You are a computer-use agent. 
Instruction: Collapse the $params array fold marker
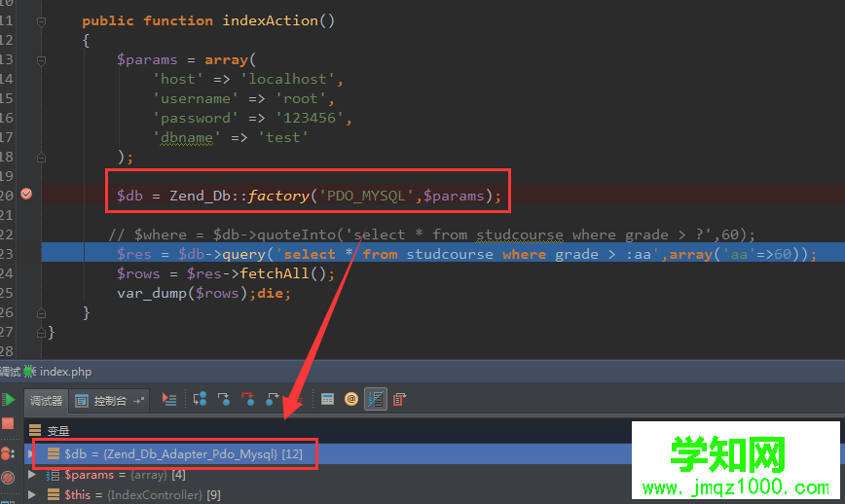point(41,61)
